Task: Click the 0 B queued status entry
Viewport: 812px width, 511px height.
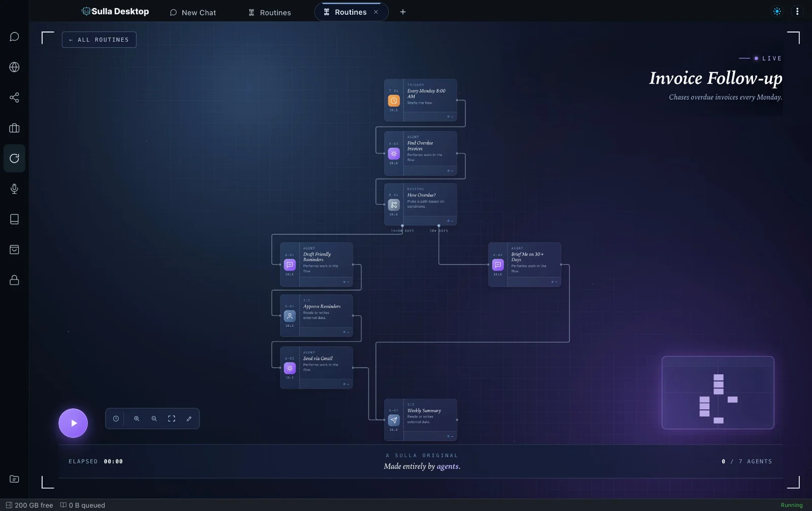Action: [83, 505]
